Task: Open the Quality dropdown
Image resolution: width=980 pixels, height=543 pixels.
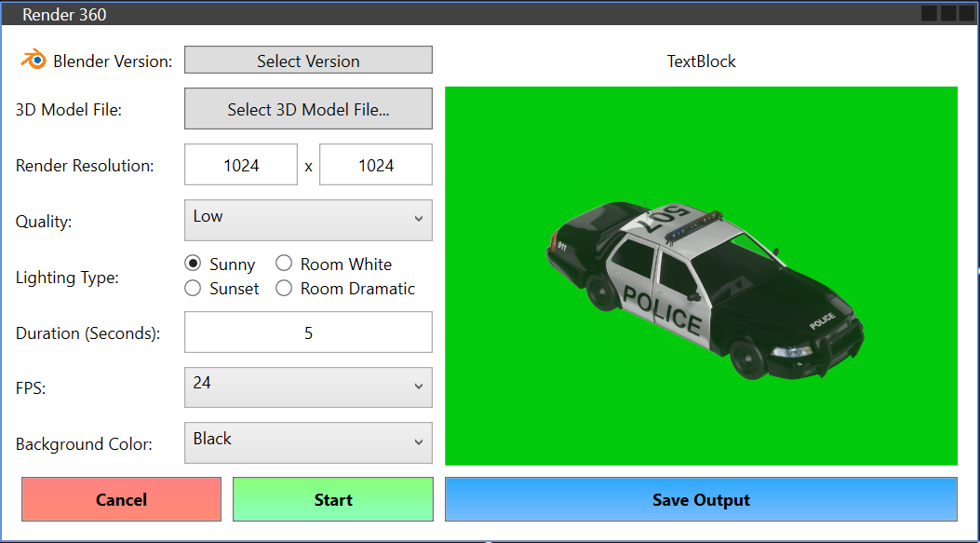Action: click(x=308, y=220)
